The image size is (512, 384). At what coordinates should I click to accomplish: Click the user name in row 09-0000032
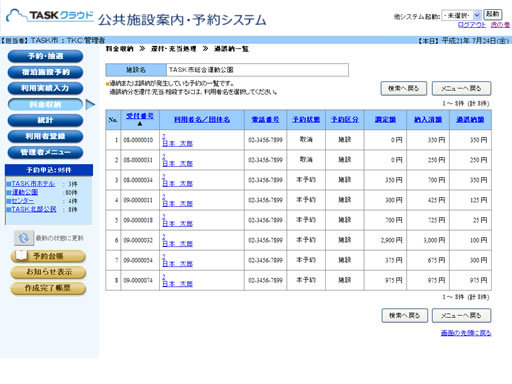(178, 243)
